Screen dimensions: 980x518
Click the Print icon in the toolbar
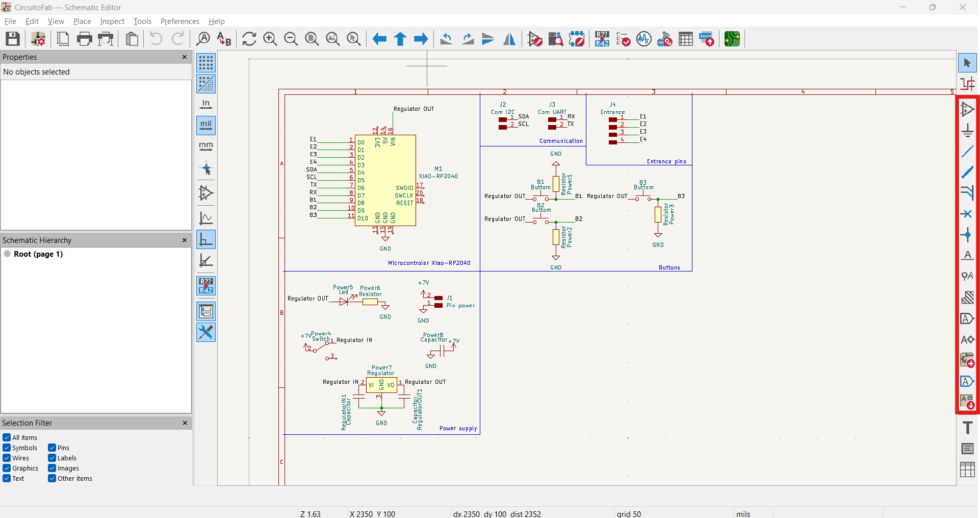(x=85, y=39)
